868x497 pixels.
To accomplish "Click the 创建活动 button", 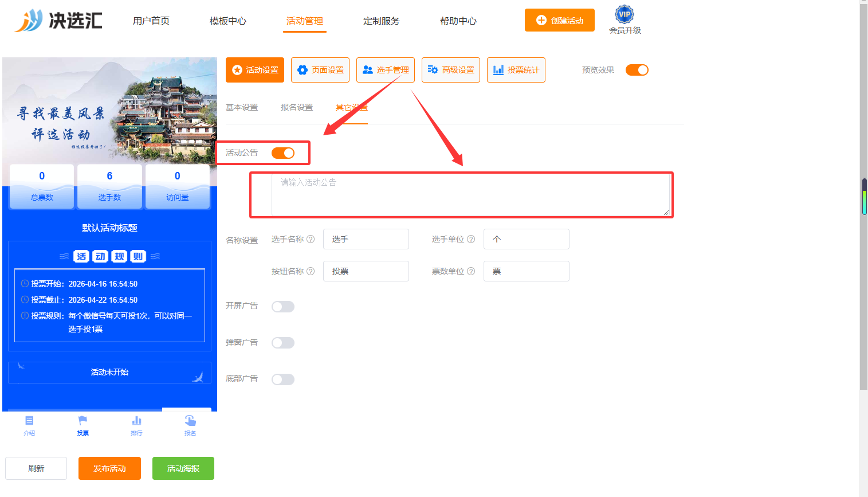I will click(560, 20).
